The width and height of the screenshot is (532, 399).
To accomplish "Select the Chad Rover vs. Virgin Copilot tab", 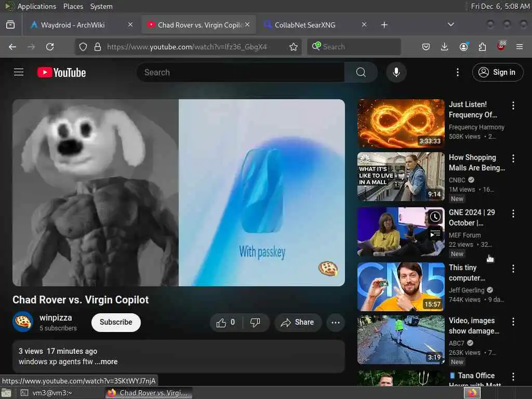I will click(198, 25).
